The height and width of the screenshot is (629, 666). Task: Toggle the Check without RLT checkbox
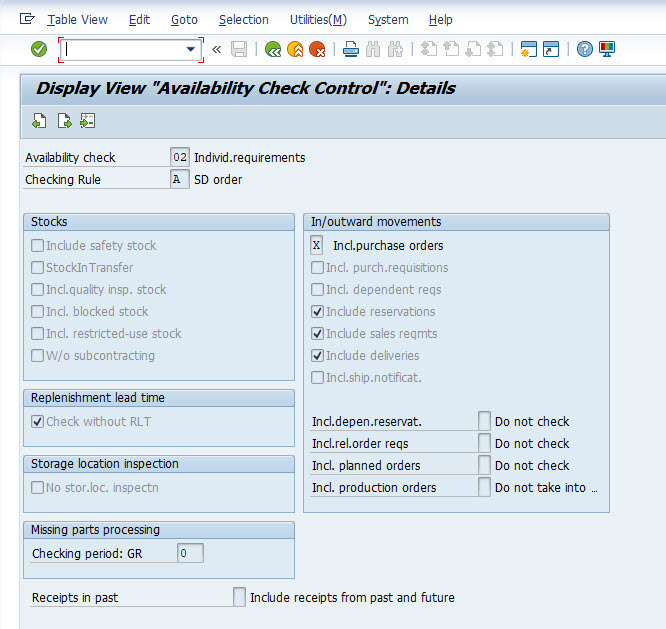tap(38, 422)
